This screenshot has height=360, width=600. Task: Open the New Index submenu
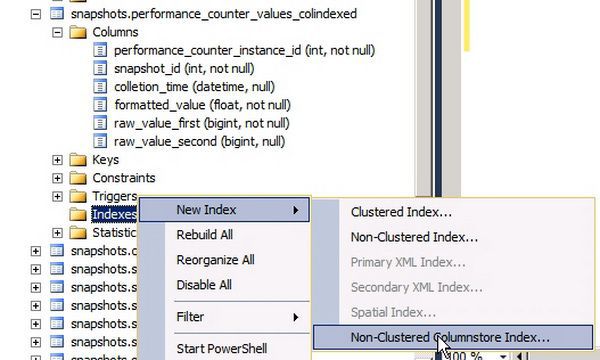point(224,210)
